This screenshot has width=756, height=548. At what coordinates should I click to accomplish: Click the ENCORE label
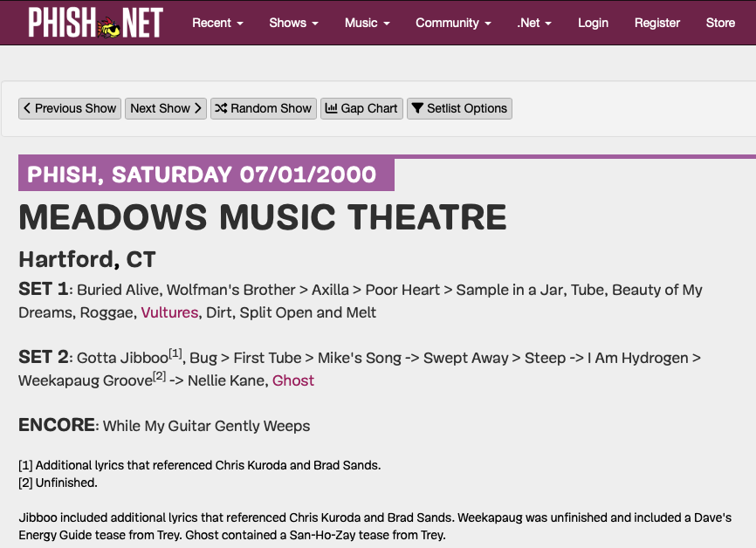point(57,425)
